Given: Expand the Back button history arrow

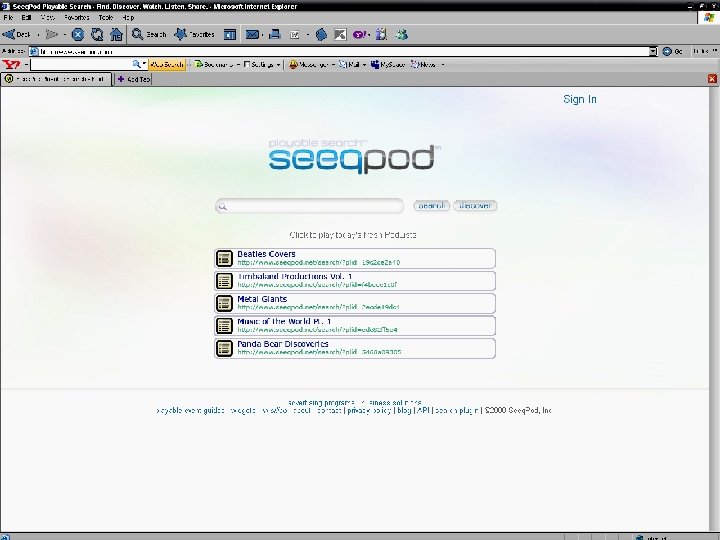Looking at the screenshot, I should point(38,35).
